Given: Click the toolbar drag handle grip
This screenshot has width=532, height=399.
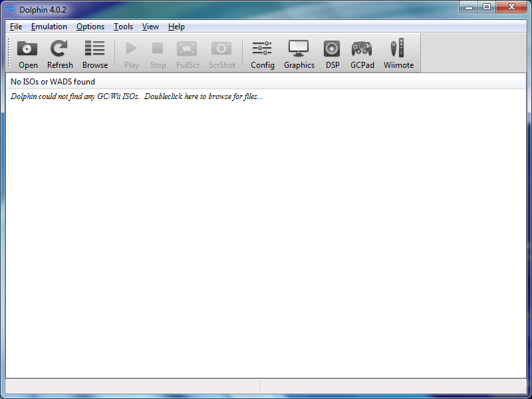Looking at the screenshot, I should 9,53.
